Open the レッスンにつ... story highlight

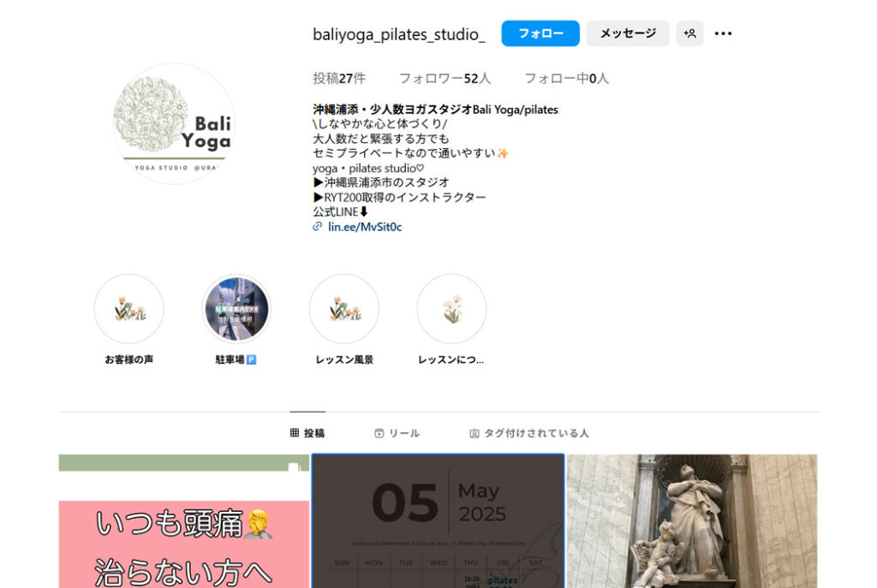451,308
